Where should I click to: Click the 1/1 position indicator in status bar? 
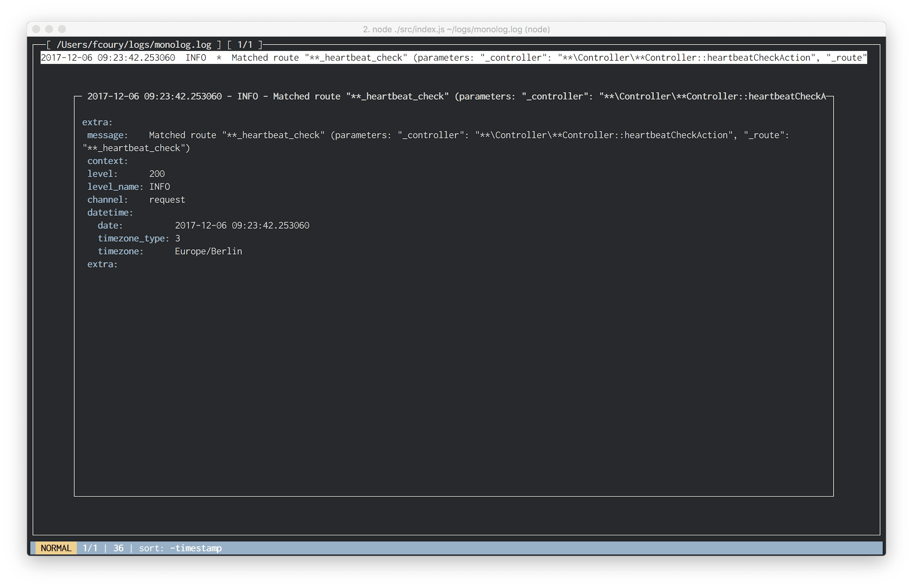coord(90,548)
